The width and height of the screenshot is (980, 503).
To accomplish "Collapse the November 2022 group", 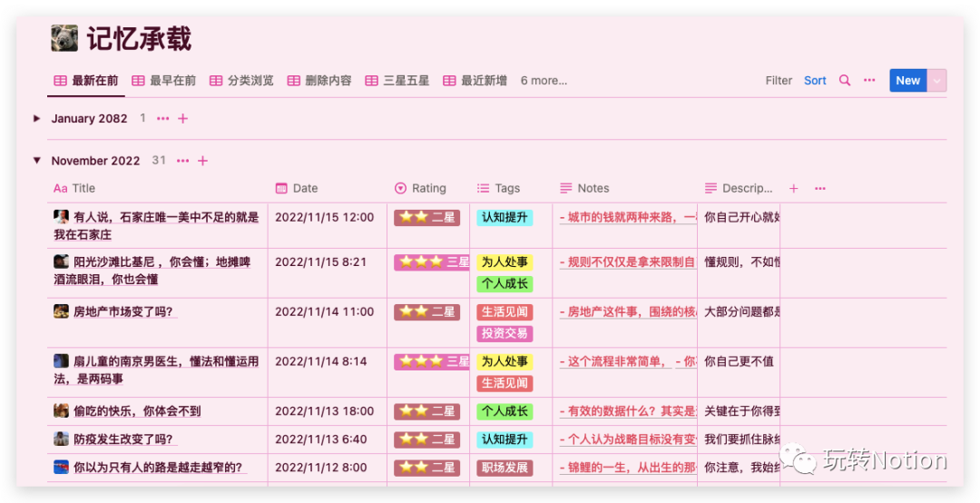I will tap(37, 161).
